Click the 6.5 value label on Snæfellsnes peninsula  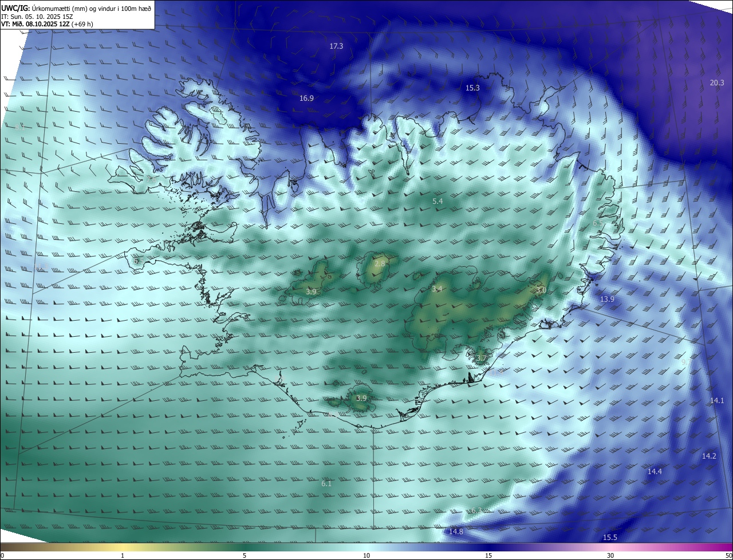click(x=137, y=261)
